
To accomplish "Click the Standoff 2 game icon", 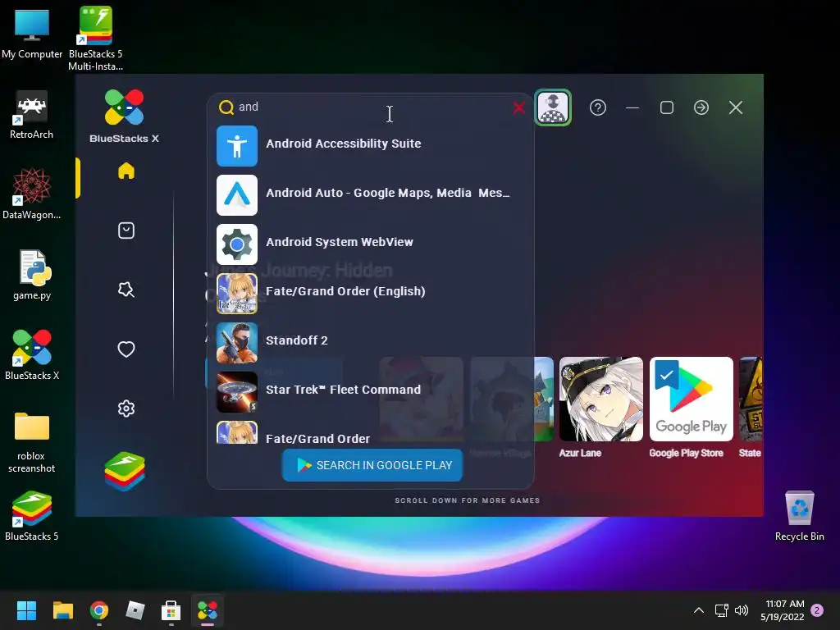I will pyautogui.click(x=237, y=343).
